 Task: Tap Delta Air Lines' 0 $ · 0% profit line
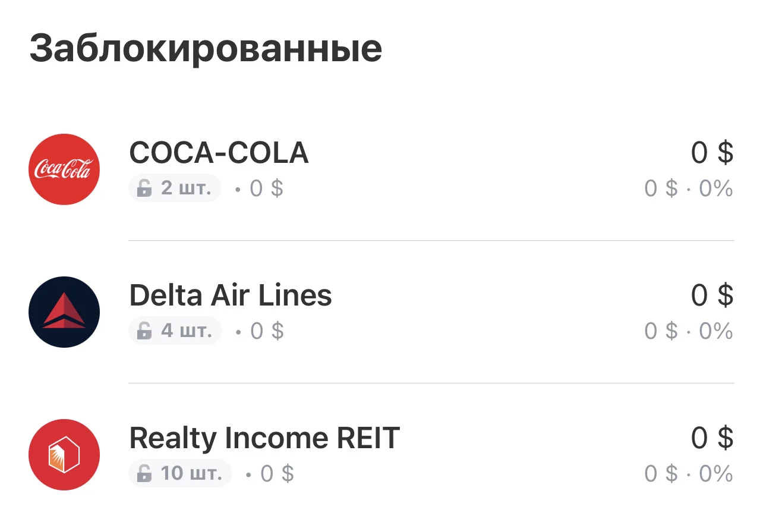point(689,332)
